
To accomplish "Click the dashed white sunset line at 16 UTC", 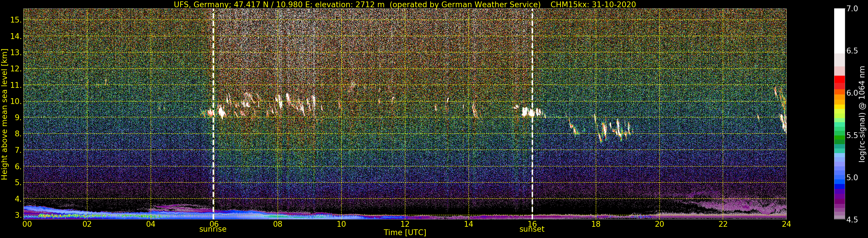I will tap(532, 114).
